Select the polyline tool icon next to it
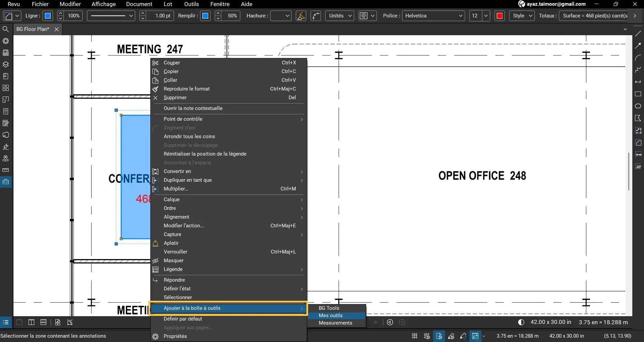 click(x=315, y=16)
